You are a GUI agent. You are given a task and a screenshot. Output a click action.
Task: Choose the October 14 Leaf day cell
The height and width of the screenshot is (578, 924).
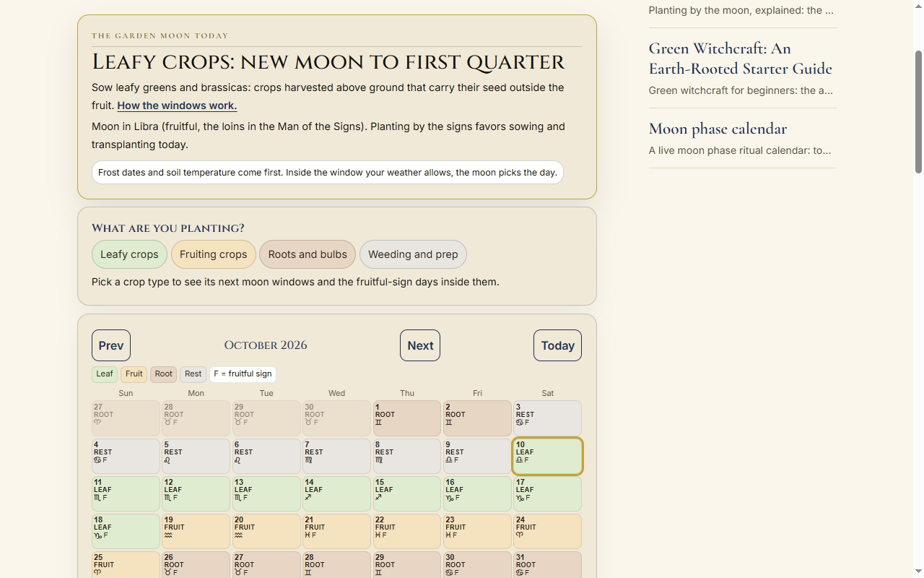pyautogui.click(x=336, y=493)
